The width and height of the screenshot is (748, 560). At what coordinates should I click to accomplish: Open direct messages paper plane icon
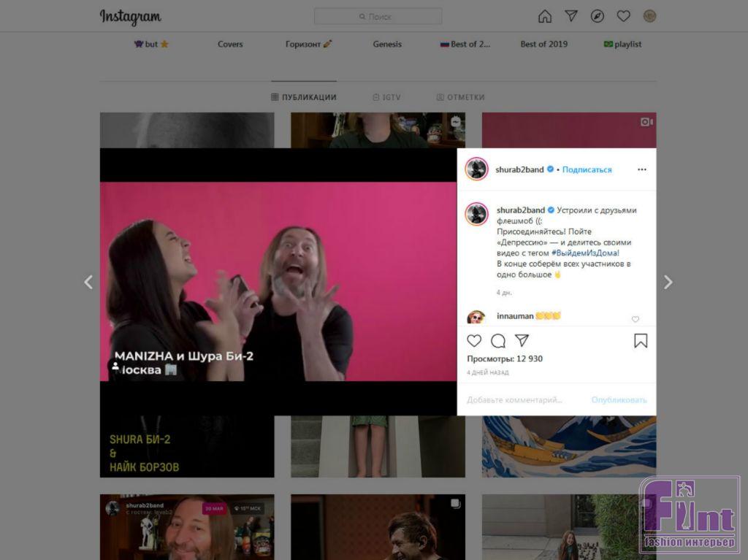click(x=571, y=16)
